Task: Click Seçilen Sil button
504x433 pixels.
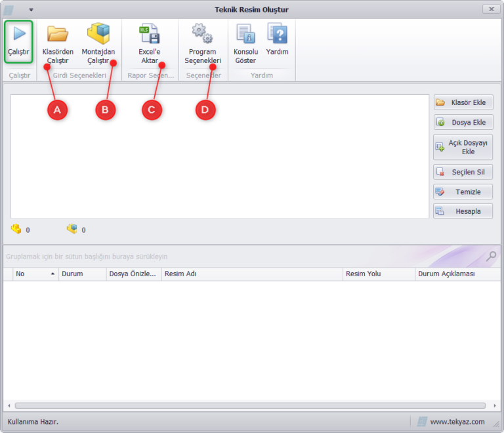Action: [463, 172]
